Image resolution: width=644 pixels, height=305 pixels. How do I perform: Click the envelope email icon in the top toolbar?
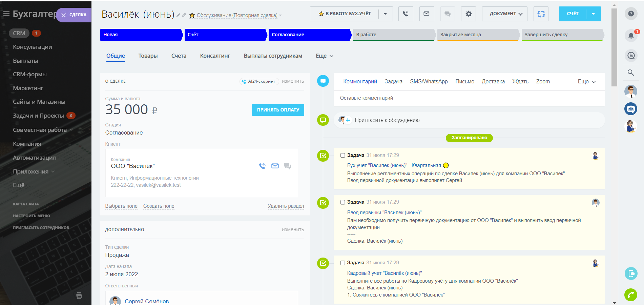(x=427, y=14)
